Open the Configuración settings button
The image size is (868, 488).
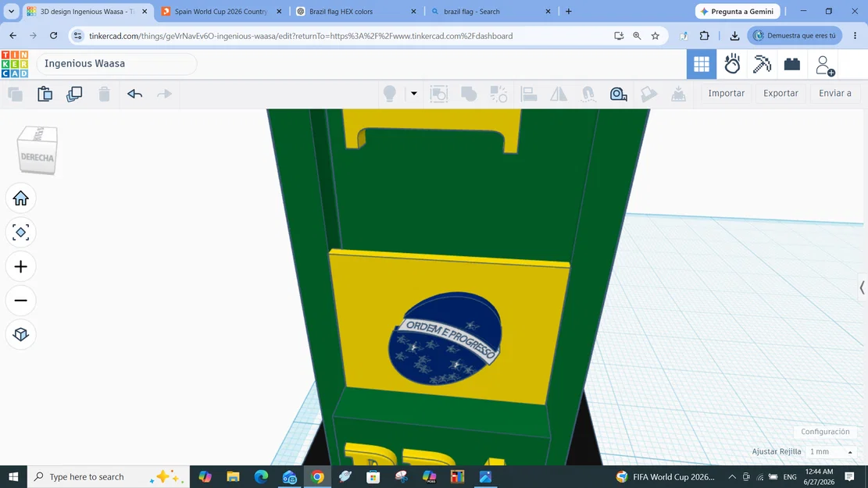(825, 432)
